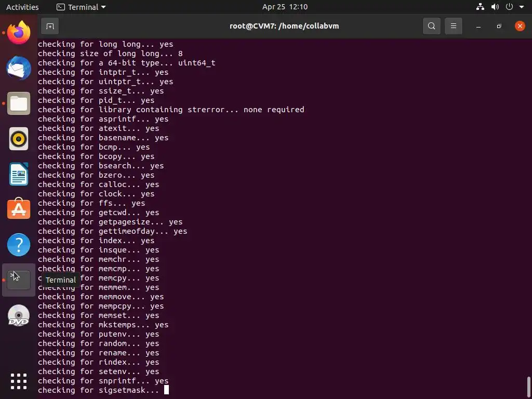Click the power icon in top bar
Screen dimensions: 532x399
click(509, 7)
